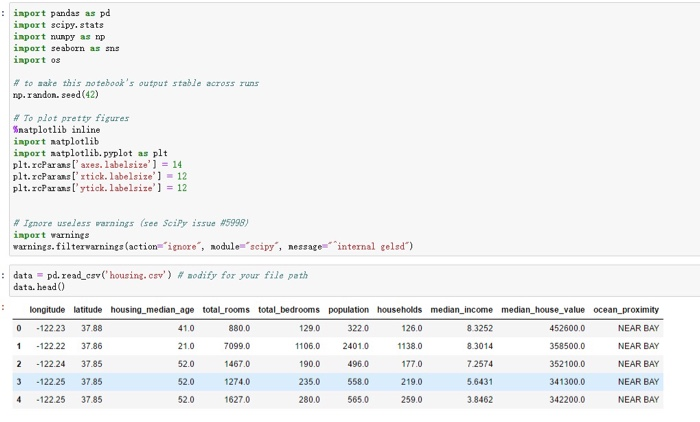Screen dimensions: 700x422
Task: Click the latitude value 37.88
Action: [x=92, y=328]
